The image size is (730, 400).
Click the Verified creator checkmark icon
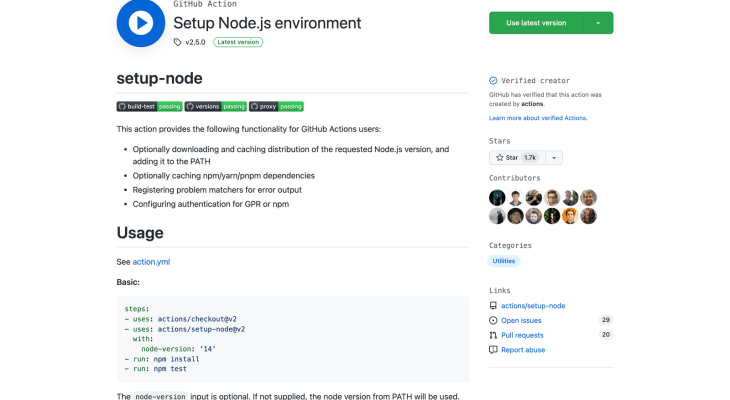point(493,81)
